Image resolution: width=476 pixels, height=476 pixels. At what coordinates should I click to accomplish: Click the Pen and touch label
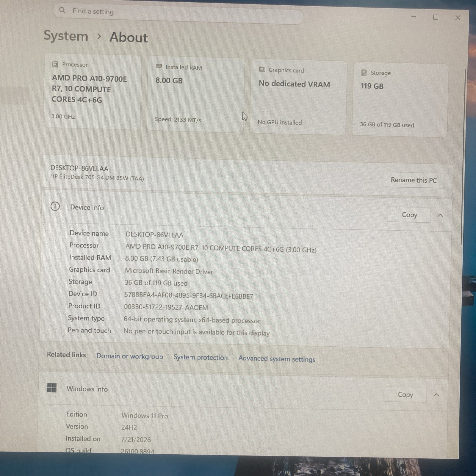tap(89, 330)
